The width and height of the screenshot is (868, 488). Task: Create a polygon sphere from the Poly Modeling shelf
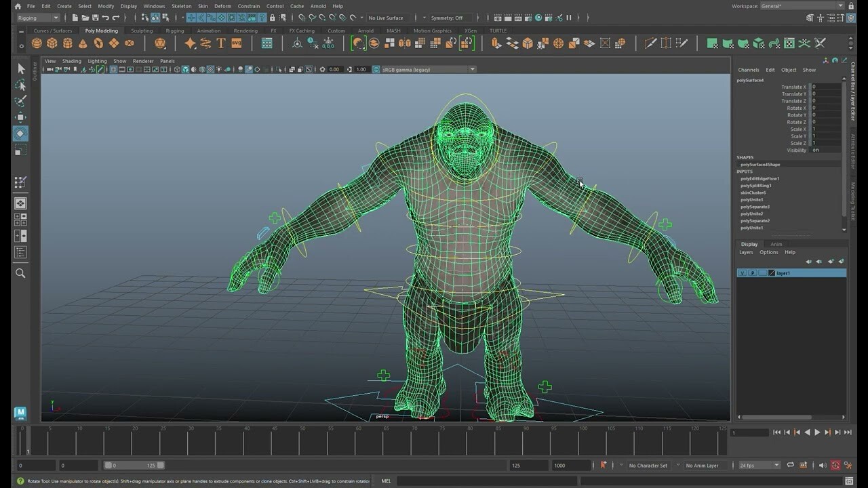(35, 43)
